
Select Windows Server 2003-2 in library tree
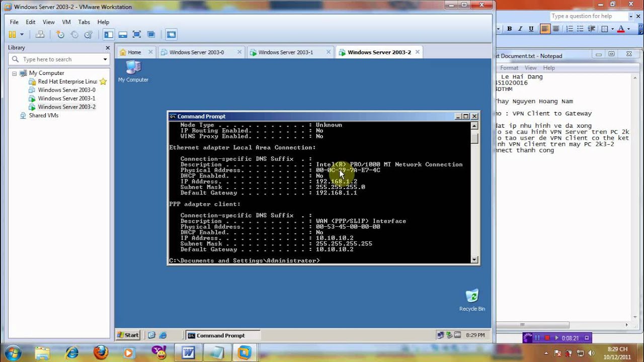point(66,107)
